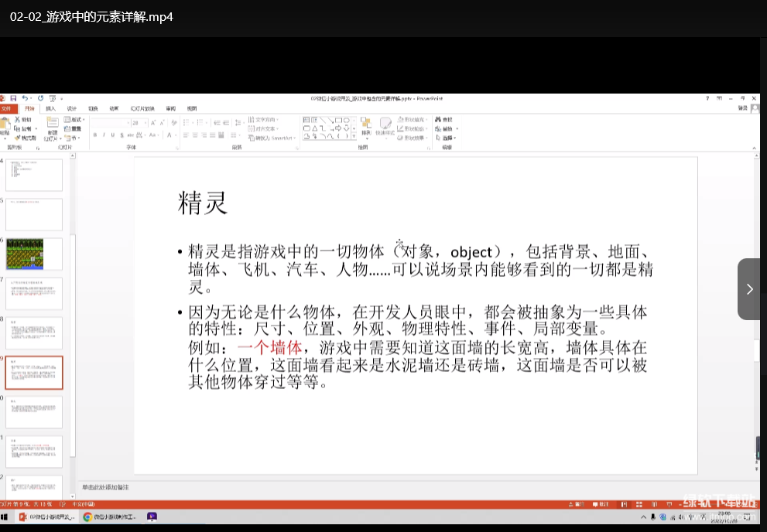
Task: Toggle bold formatting
Action: pos(95,135)
